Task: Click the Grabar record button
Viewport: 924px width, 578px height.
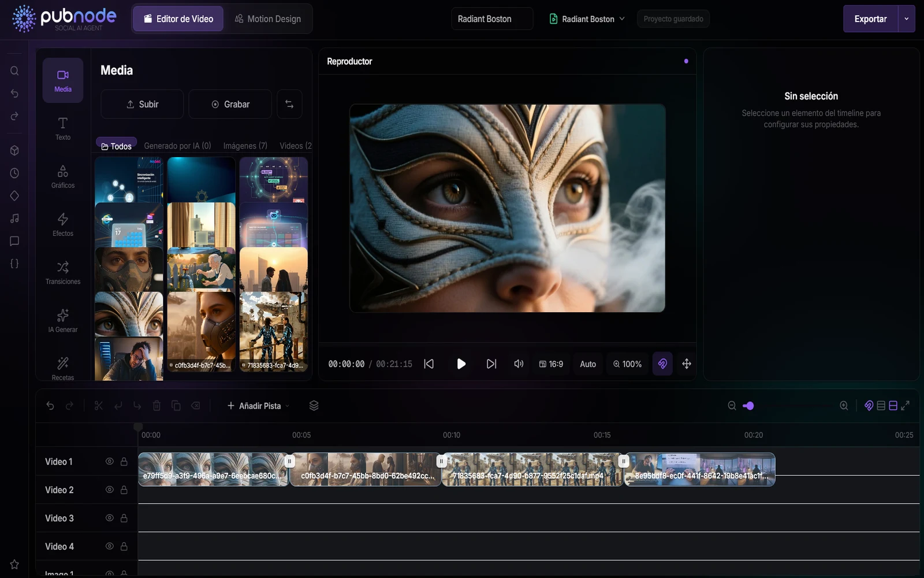Action: [230, 104]
